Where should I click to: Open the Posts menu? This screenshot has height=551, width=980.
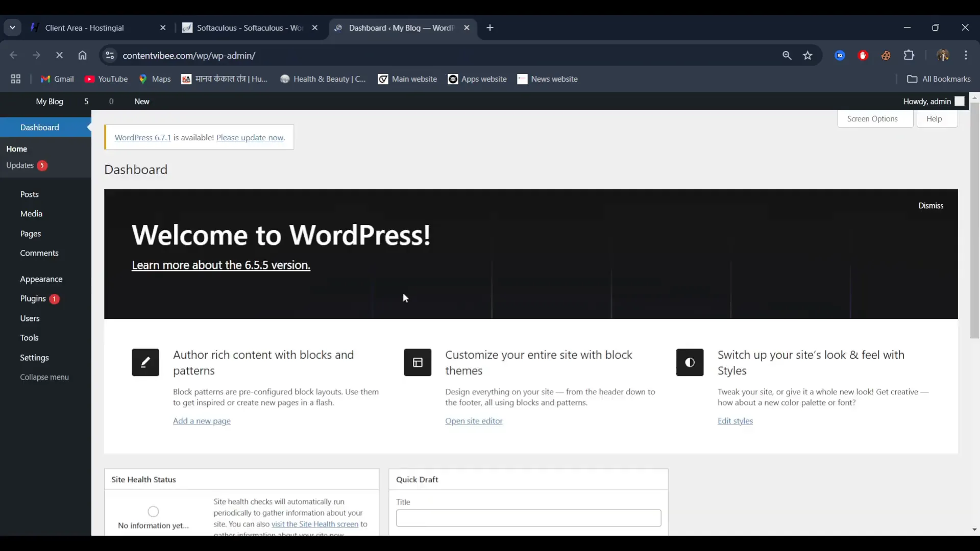tap(30, 194)
